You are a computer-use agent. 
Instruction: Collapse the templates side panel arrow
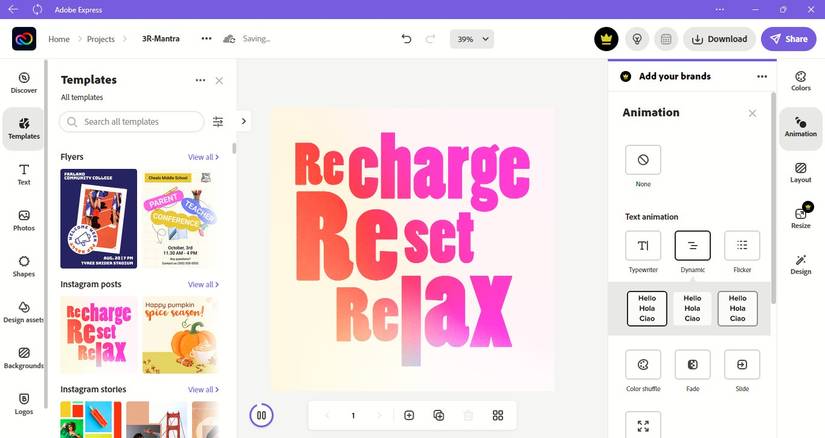[244, 121]
